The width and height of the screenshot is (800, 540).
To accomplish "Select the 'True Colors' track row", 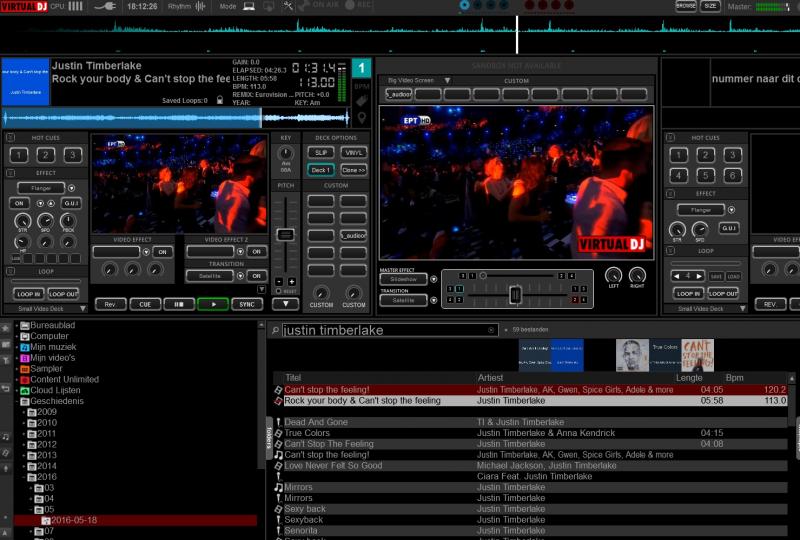I will coord(531,433).
